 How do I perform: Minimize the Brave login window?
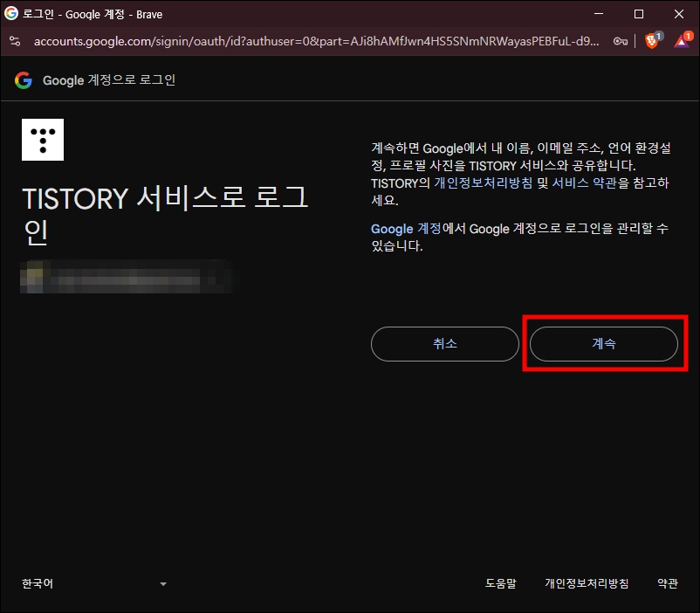coord(599,14)
